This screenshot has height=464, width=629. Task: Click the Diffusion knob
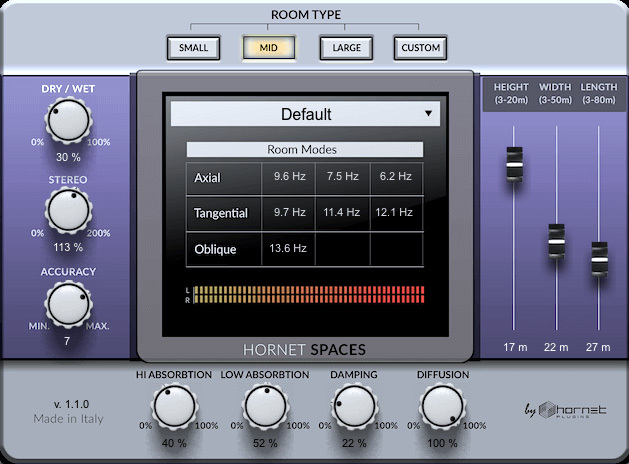pyautogui.click(x=442, y=407)
